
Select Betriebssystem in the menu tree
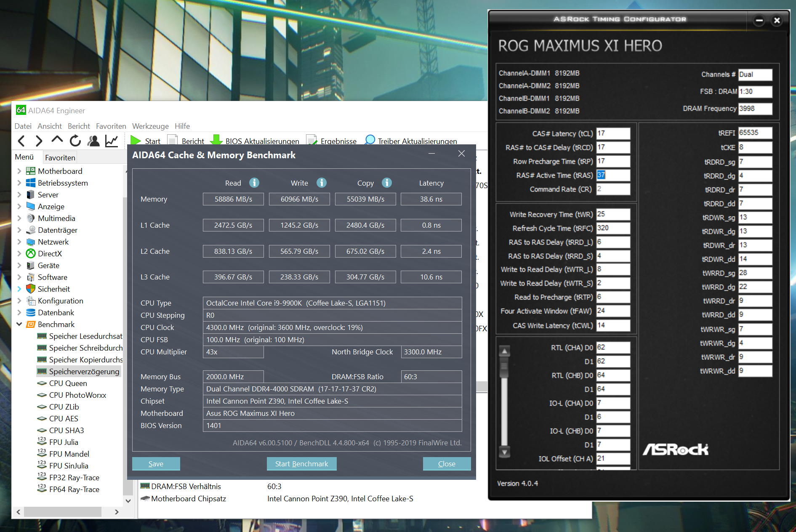click(x=63, y=183)
